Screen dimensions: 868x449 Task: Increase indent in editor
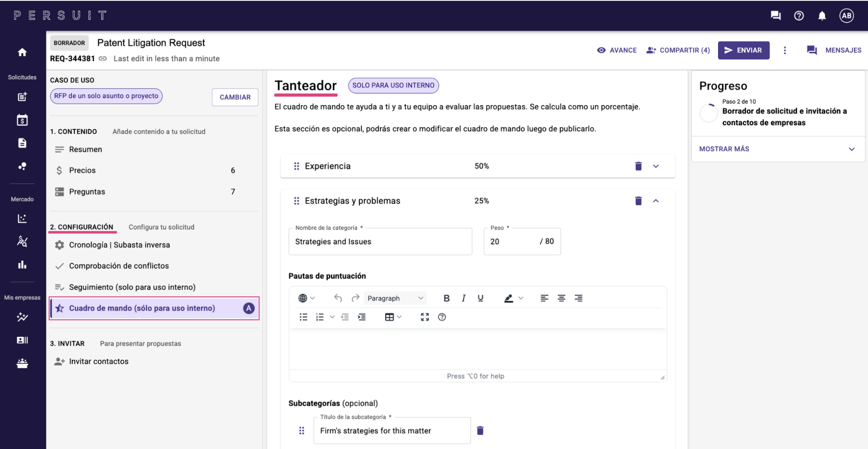pyautogui.click(x=362, y=317)
